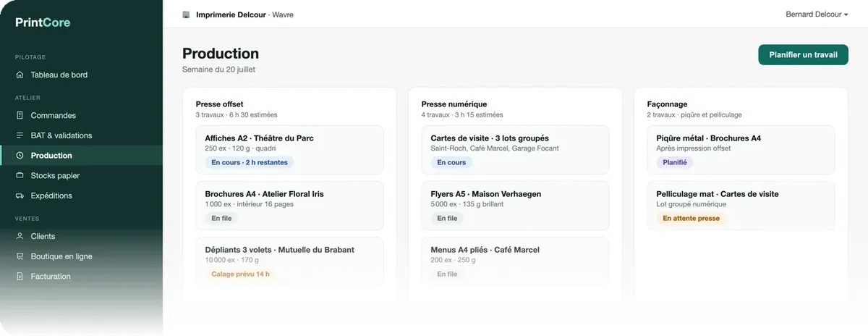Click the 'En file' badge on Flyers A5

click(x=447, y=218)
